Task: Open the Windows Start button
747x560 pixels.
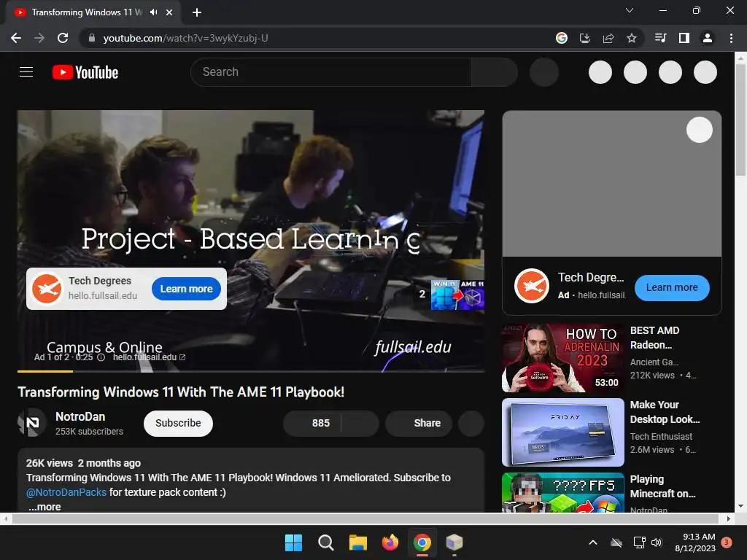Action: click(293, 542)
